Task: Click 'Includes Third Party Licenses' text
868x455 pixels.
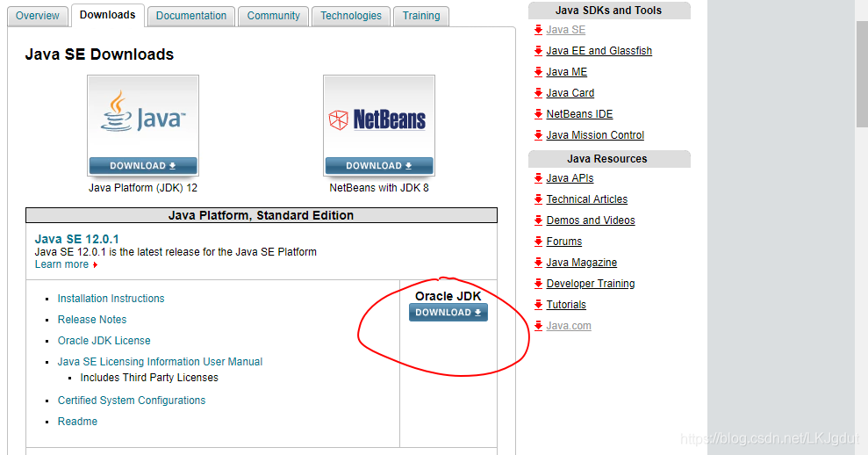Action: (149, 378)
